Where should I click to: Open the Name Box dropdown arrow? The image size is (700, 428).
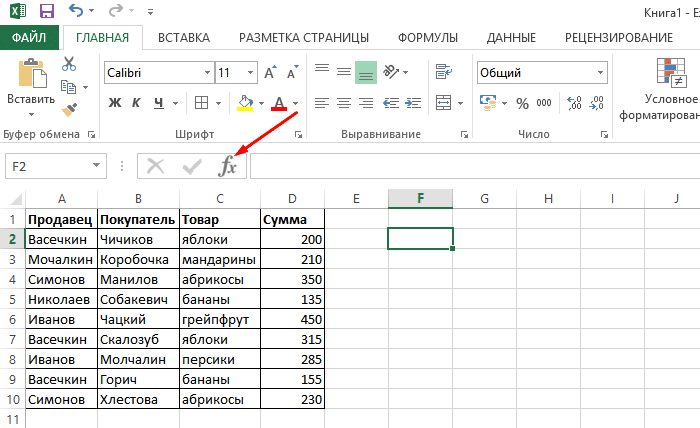coord(96,166)
